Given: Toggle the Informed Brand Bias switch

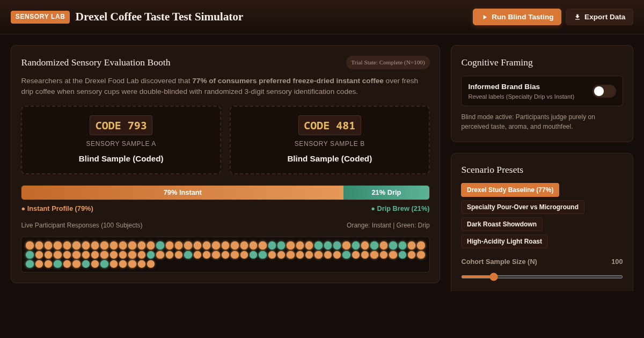Looking at the screenshot, I should click(x=604, y=91).
